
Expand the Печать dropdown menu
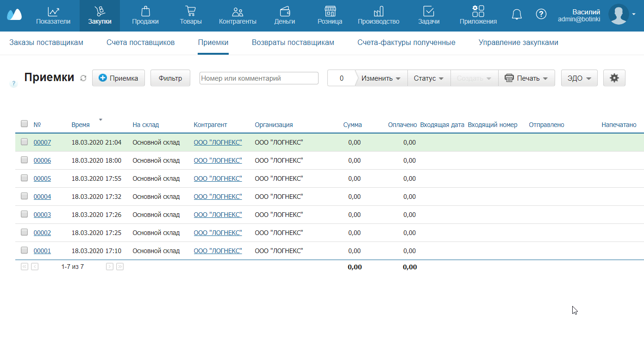coord(526,78)
